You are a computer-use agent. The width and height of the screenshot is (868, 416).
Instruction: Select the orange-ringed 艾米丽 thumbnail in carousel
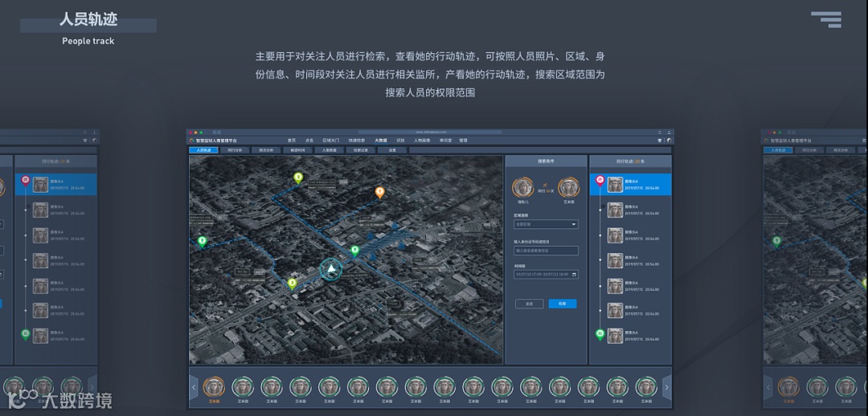(214, 387)
